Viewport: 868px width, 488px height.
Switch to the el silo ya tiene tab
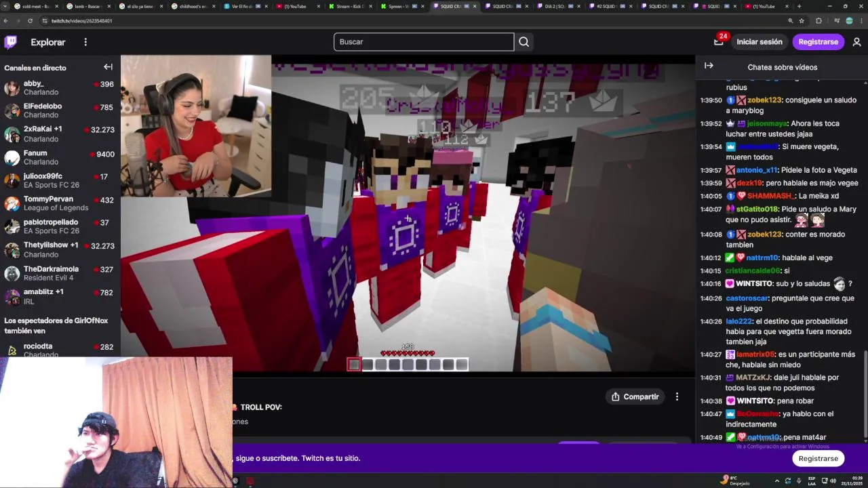tap(140, 6)
